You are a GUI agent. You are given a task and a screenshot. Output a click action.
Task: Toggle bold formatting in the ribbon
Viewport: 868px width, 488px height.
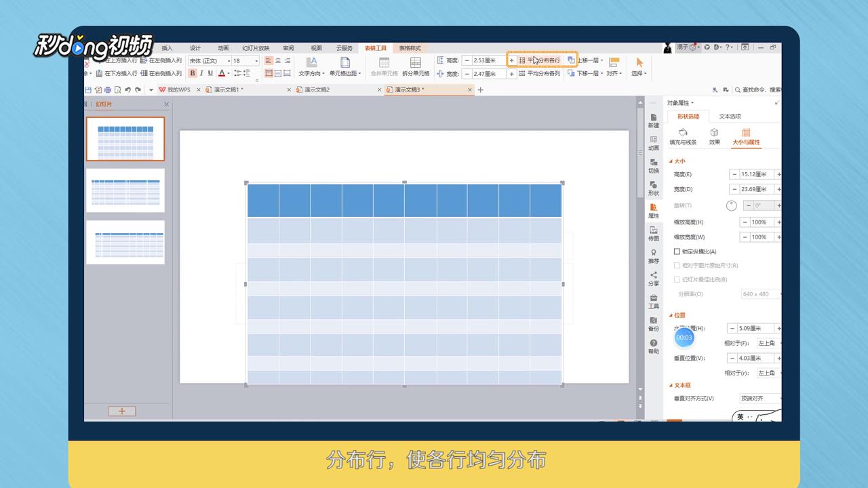(193, 73)
